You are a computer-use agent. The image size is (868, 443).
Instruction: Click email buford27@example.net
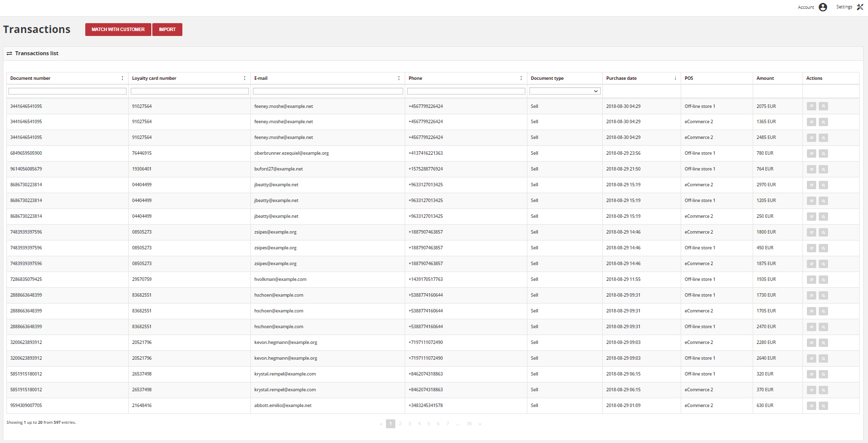[278, 169]
